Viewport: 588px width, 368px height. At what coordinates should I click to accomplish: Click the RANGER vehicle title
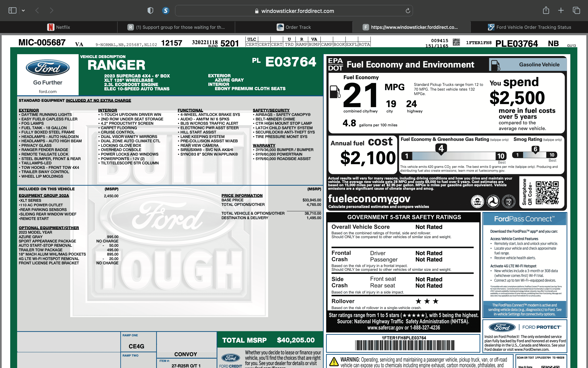[x=116, y=65]
